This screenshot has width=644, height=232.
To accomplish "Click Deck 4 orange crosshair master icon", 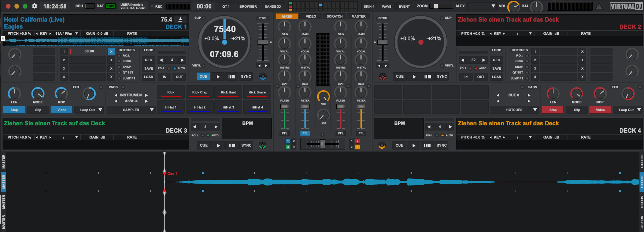I will pyautogui.click(x=382, y=146).
